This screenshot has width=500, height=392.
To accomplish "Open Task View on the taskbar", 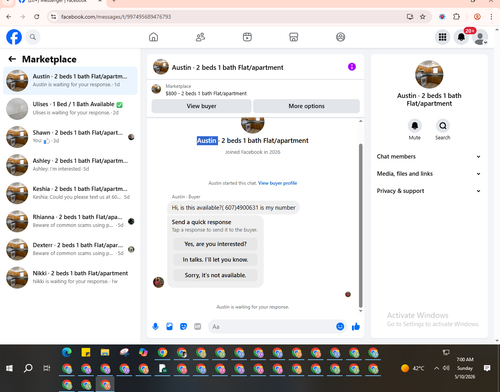I will (x=47, y=368).
